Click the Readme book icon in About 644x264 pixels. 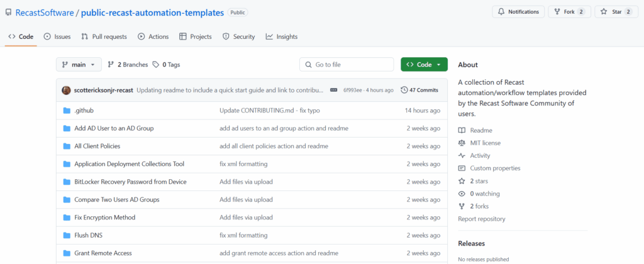point(462,130)
